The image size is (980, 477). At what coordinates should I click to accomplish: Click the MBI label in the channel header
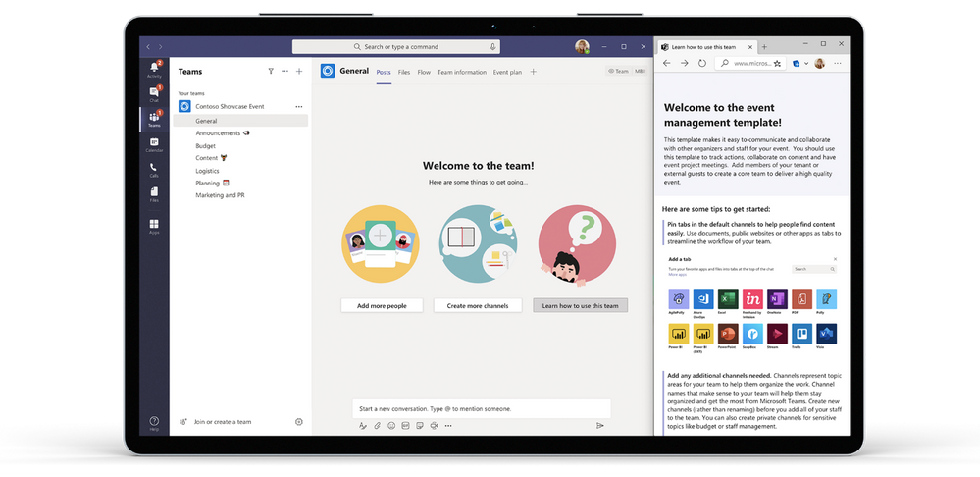639,72
